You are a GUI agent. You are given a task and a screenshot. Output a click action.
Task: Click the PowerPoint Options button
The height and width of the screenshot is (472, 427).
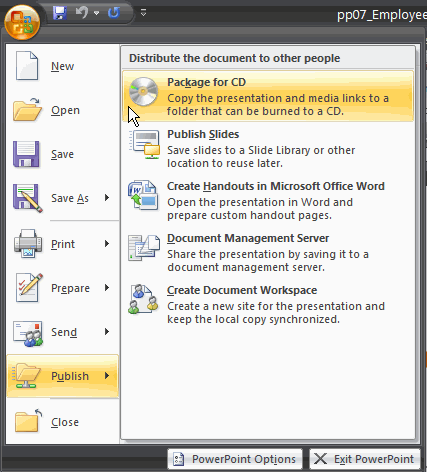point(235,459)
